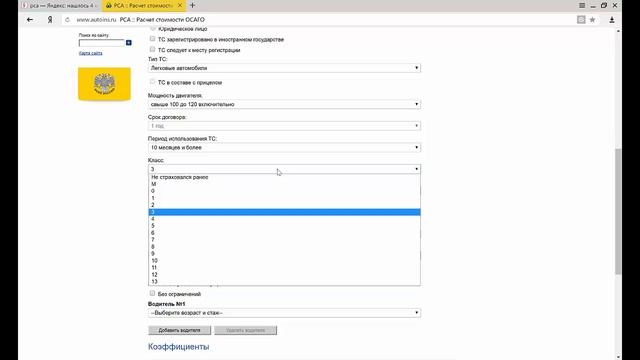Open a new tab with plus
Screen dimensions: 640x360
click(193, 5)
